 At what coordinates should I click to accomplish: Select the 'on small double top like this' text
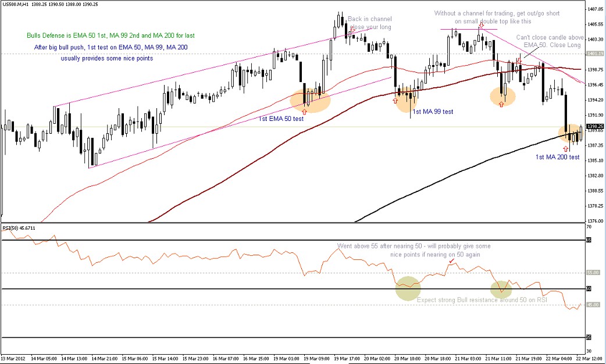pyautogui.click(x=493, y=22)
